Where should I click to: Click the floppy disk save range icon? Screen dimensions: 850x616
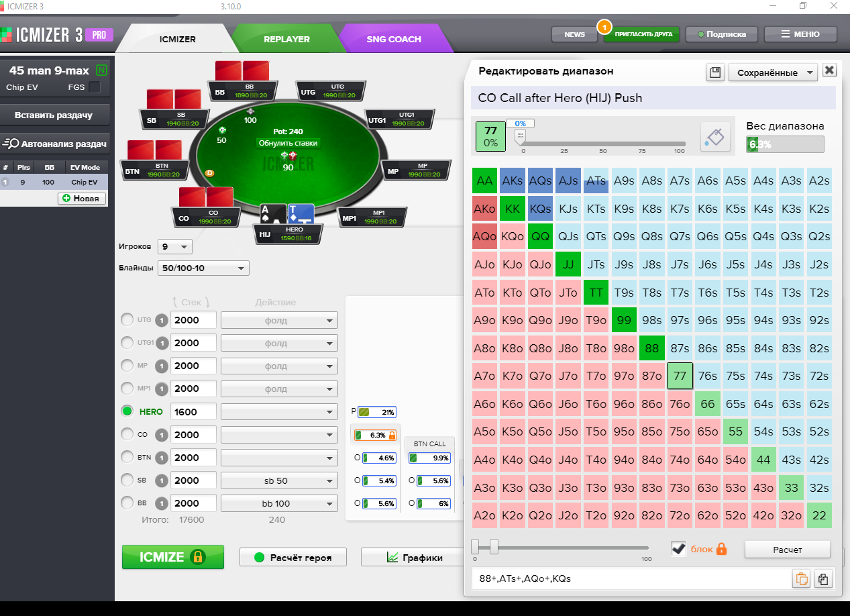[716, 72]
